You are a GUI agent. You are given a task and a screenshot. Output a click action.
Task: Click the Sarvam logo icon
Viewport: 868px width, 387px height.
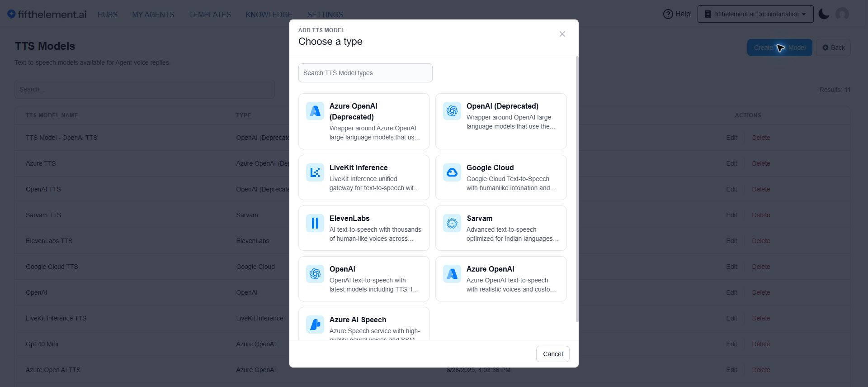pyautogui.click(x=452, y=223)
